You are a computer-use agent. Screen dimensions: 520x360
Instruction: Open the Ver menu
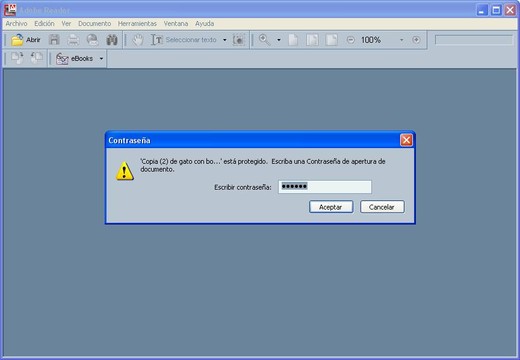(66, 24)
